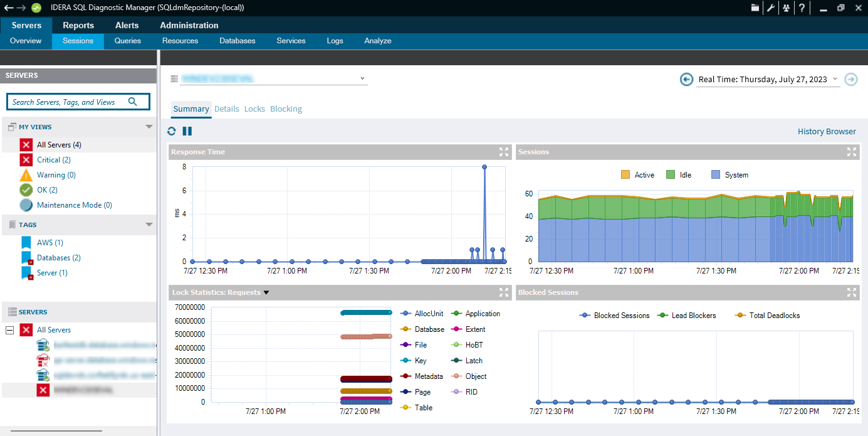868x436 pixels.
Task: Open the Lock Statistics Requests dropdown
Action: (266, 292)
